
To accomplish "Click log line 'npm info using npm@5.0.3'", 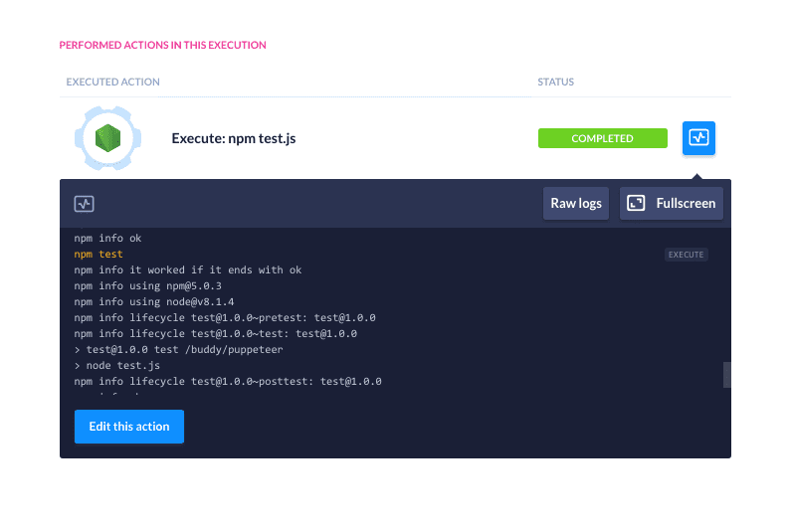I will [148, 286].
